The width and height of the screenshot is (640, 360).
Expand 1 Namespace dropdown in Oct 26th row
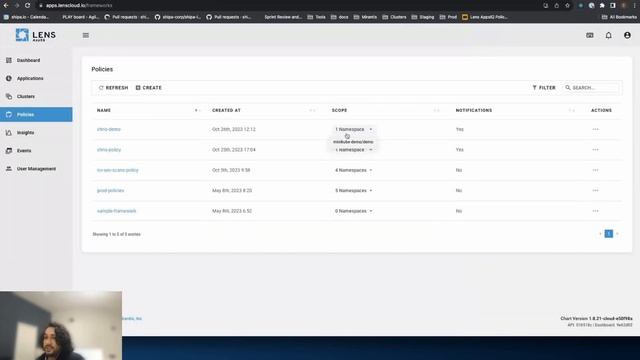[x=353, y=129]
